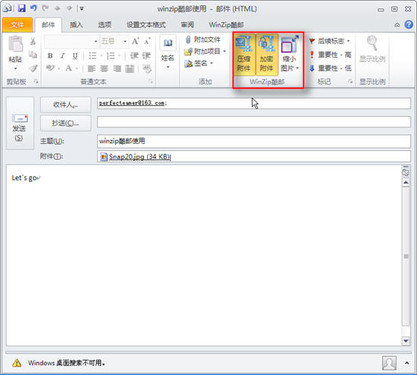Open the WinZip酷邮 ribbon tab
Image resolution: width=417 pixels, height=375 pixels.
pyautogui.click(x=226, y=25)
